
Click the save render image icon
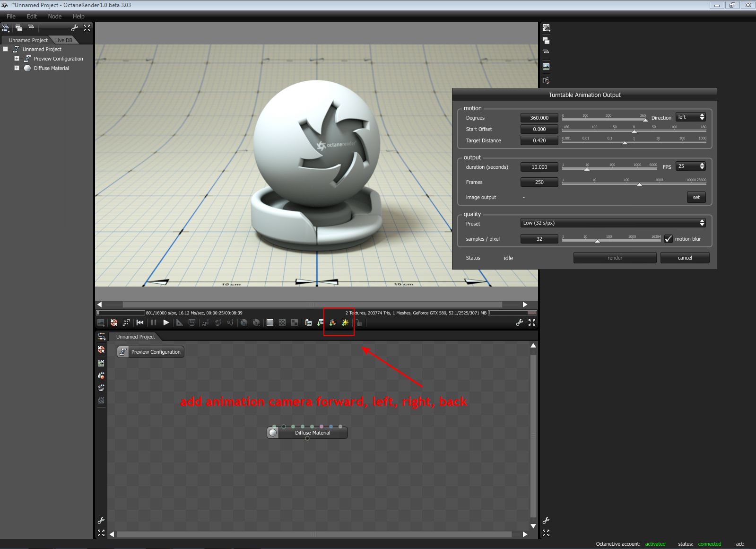coord(101,322)
